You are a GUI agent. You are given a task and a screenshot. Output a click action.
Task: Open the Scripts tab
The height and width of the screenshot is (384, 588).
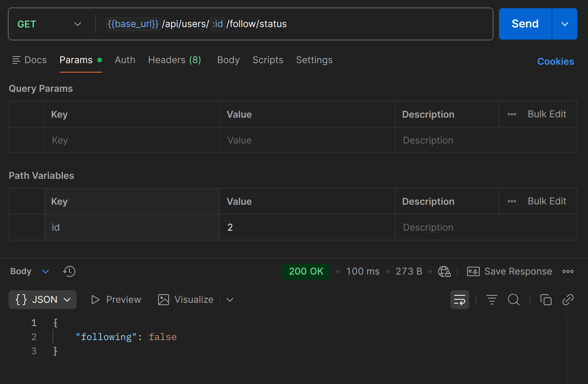tap(268, 60)
